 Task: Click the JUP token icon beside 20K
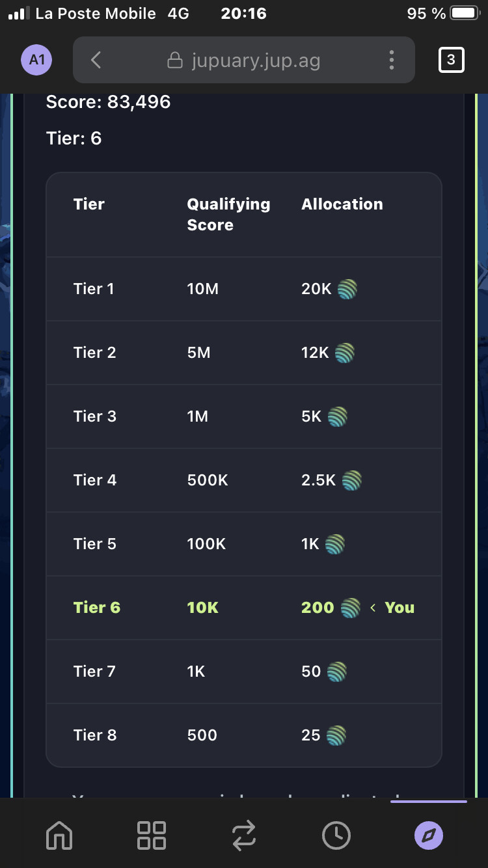[347, 289]
